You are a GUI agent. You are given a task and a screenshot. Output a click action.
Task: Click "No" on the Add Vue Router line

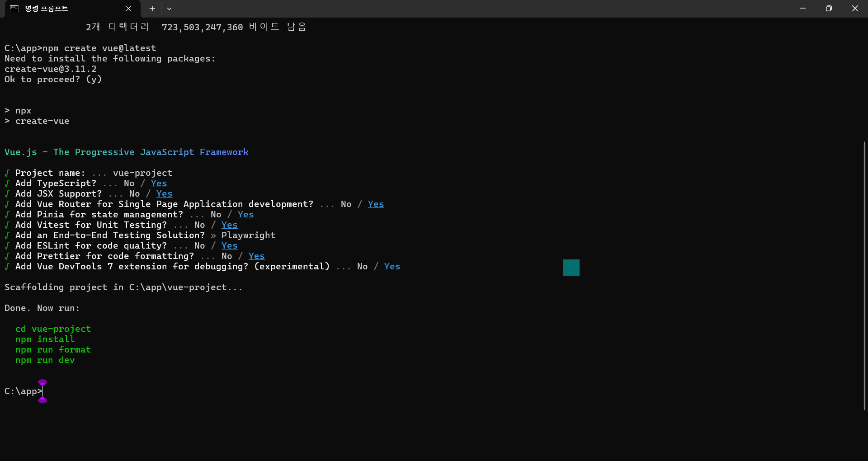[x=346, y=204]
